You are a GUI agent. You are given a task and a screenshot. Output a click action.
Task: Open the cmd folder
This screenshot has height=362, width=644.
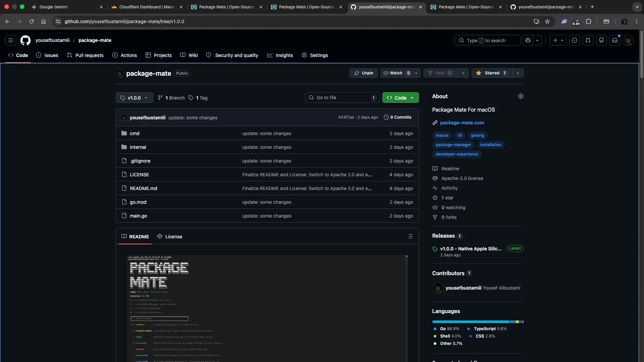tap(135, 133)
